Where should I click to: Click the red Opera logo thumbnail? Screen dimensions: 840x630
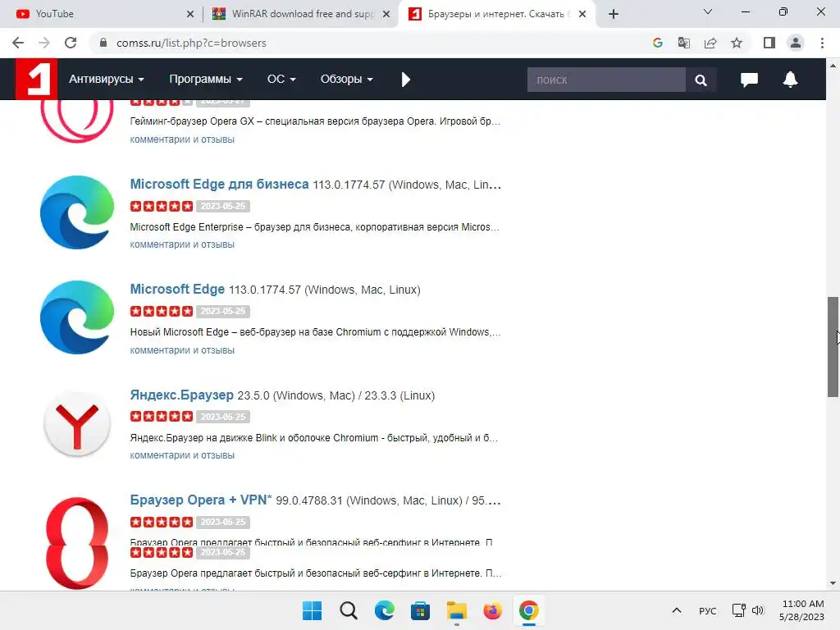click(x=77, y=543)
